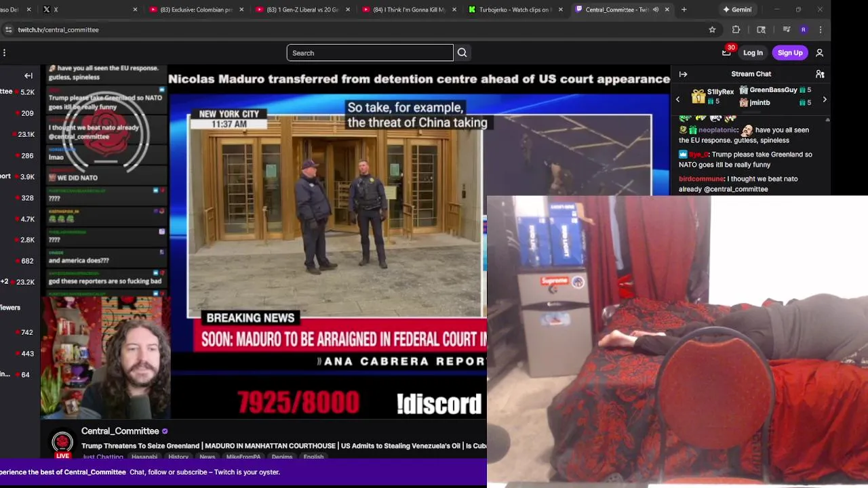The height and width of the screenshot is (488, 868).
Task: Show previous gift leaderboard entries
Action: pos(677,100)
